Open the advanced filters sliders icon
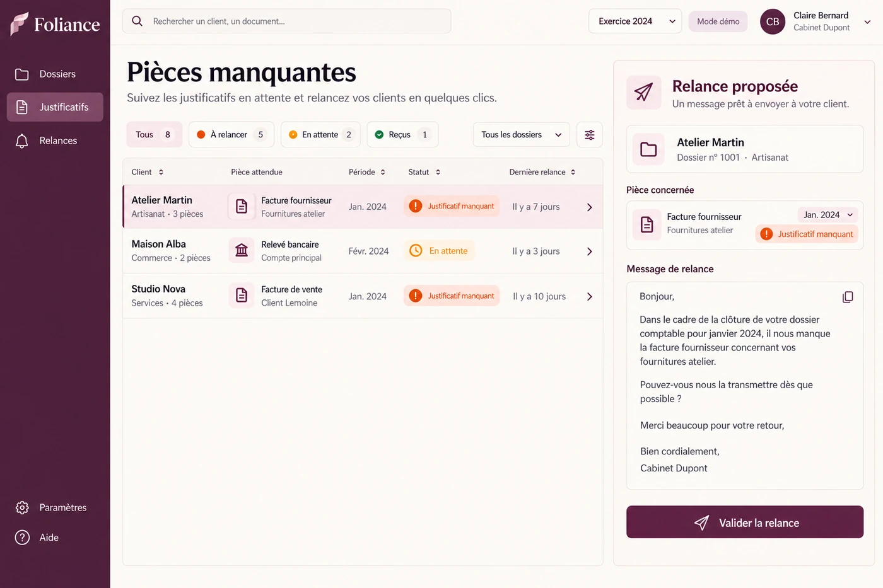This screenshot has width=883, height=588. tap(590, 134)
